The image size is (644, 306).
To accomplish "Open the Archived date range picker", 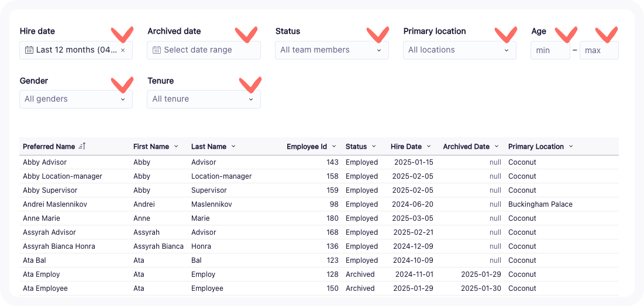I will pyautogui.click(x=204, y=50).
